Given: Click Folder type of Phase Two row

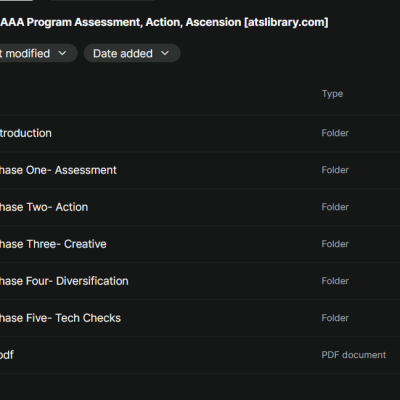Looking at the screenshot, I should pyautogui.click(x=335, y=207).
